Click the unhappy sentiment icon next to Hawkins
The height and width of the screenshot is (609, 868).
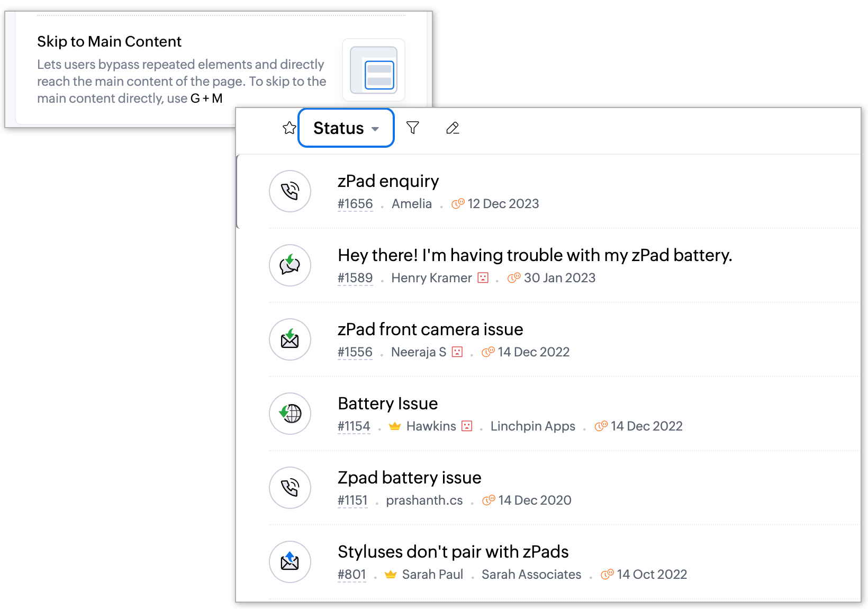point(467,426)
